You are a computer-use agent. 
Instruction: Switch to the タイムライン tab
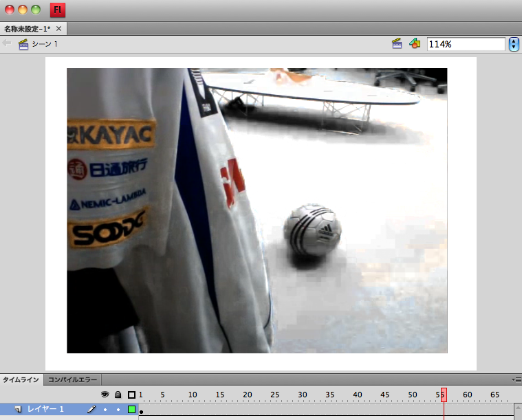(x=21, y=379)
